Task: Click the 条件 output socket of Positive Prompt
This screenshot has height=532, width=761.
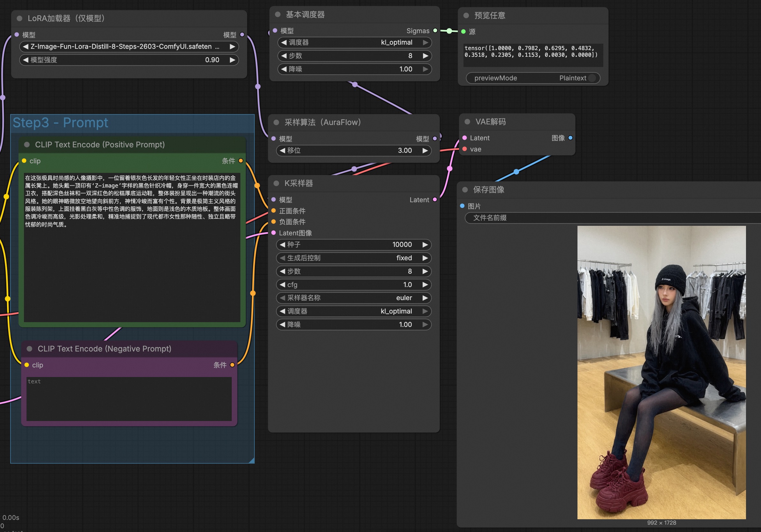Action: pyautogui.click(x=241, y=161)
